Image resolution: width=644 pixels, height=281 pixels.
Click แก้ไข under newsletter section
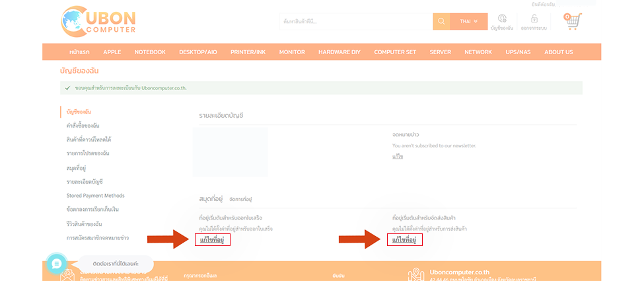(x=398, y=157)
